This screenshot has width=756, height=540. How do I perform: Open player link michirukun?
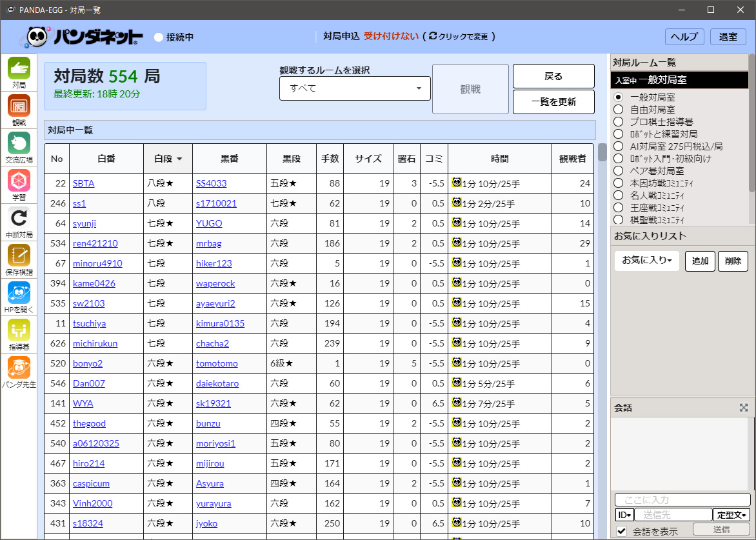point(95,343)
